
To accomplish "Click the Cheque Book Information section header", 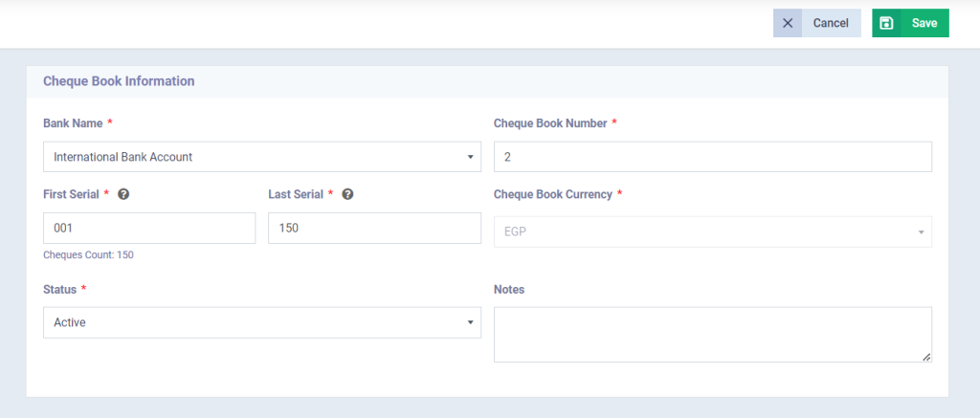I will pos(119,81).
